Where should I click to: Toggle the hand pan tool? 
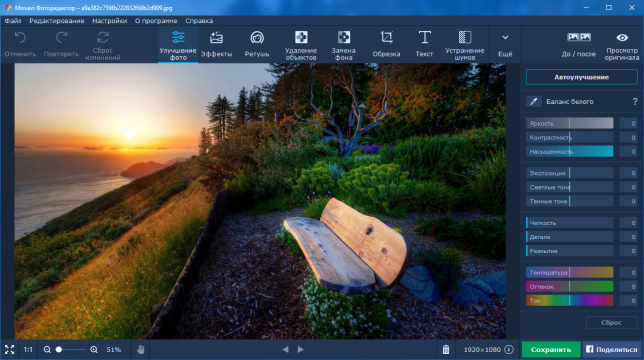coord(140,349)
